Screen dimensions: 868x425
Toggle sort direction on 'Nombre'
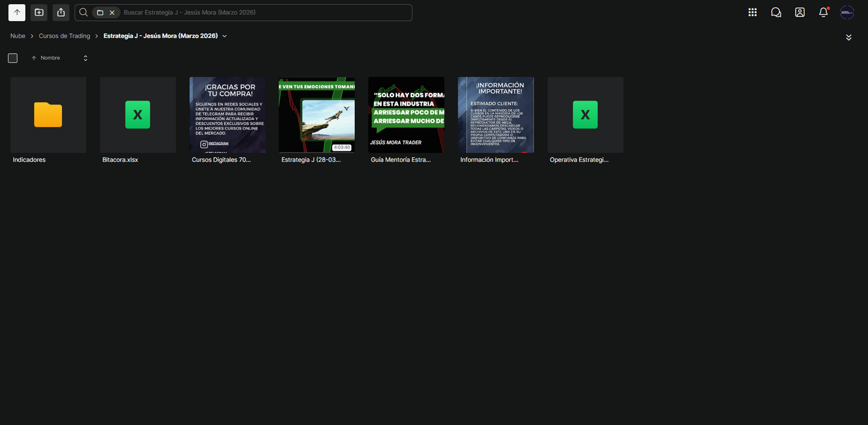(x=46, y=58)
